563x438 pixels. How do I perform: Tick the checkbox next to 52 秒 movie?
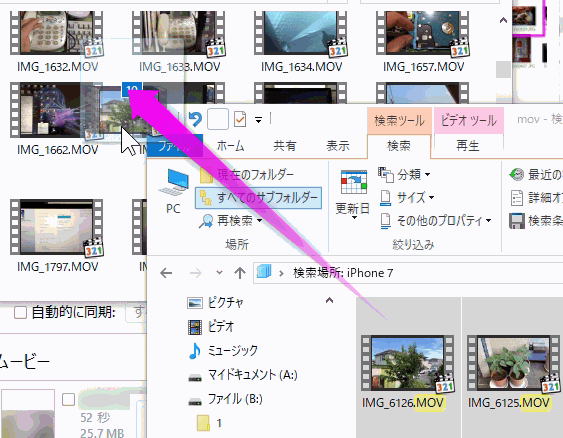[68, 399]
